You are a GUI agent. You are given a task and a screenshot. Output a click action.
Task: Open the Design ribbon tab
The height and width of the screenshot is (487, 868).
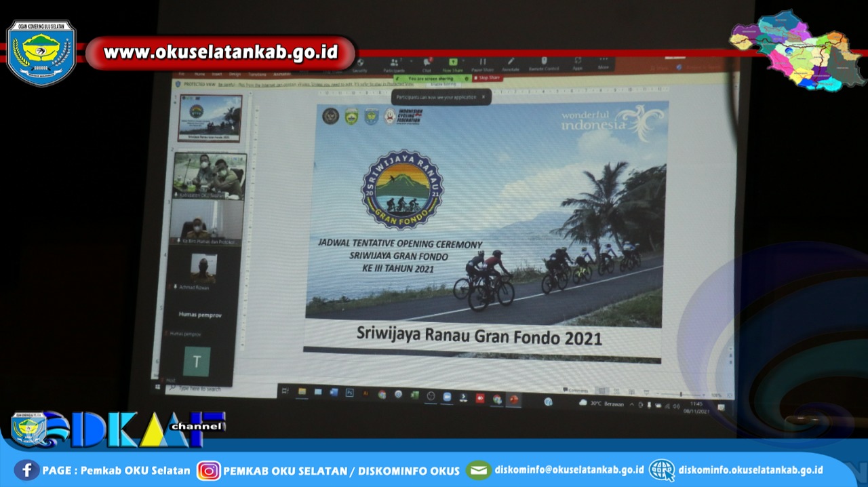coord(235,74)
